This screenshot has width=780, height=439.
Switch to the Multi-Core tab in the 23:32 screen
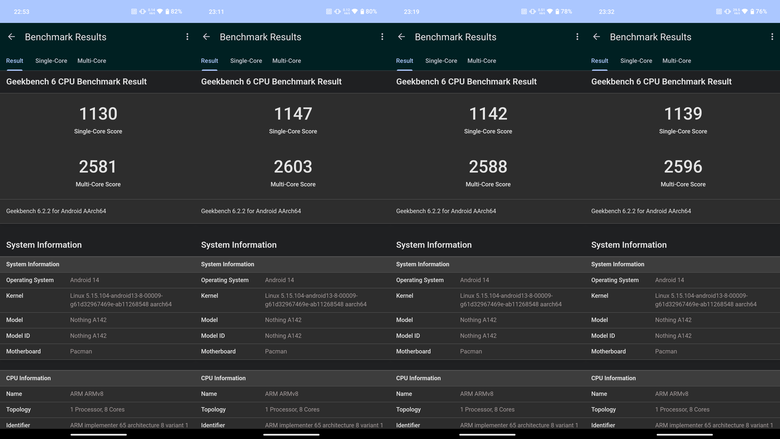pyautogui.click(x=677, y=61)
